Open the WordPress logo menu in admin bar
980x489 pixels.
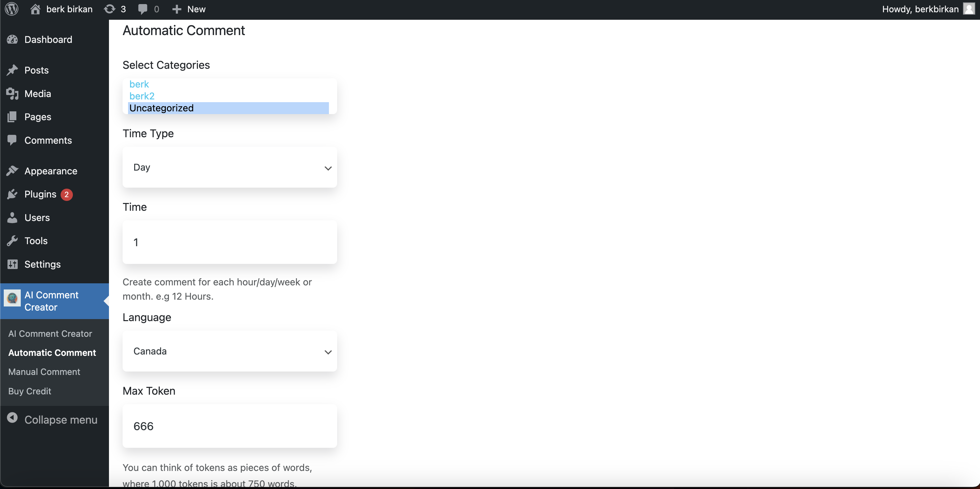11,9
